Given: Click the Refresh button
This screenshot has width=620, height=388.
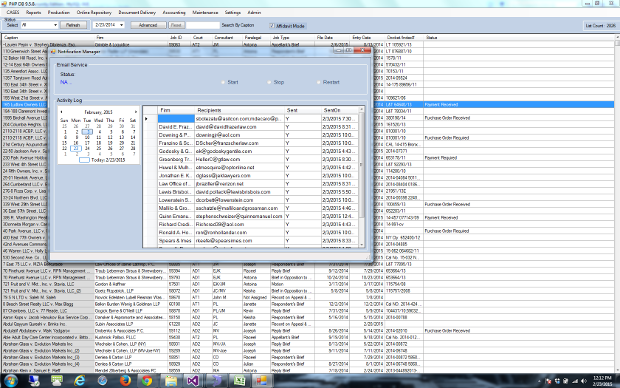Looking at the screenshot, I should coord(73,25).
